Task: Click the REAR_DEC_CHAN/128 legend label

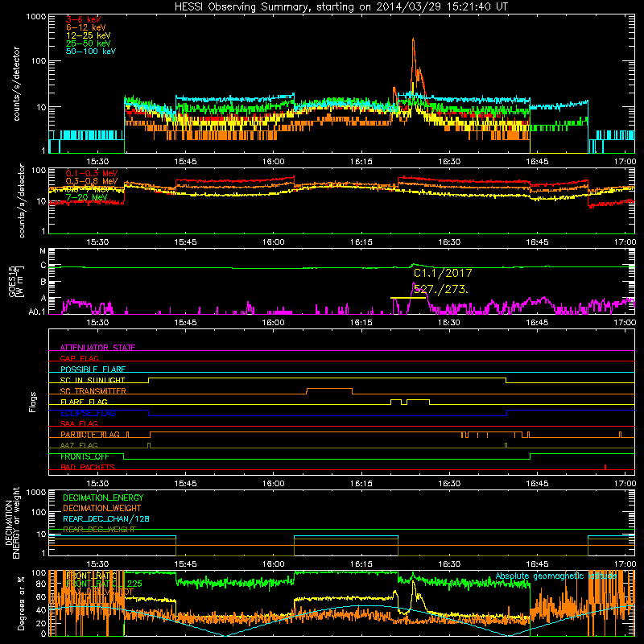Action: [x=106, y=518]
